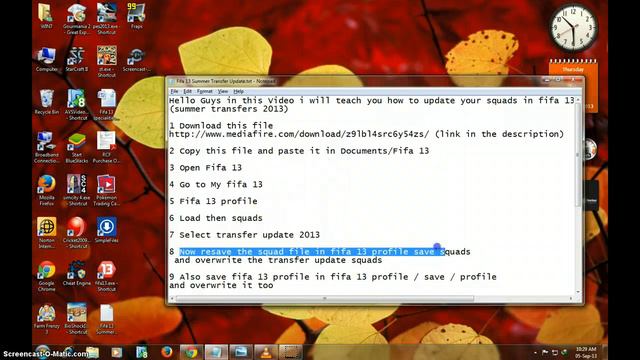The image size is (640, 360).
Task: Open the Broadband Connection shortcut
Action: point(46,148)
